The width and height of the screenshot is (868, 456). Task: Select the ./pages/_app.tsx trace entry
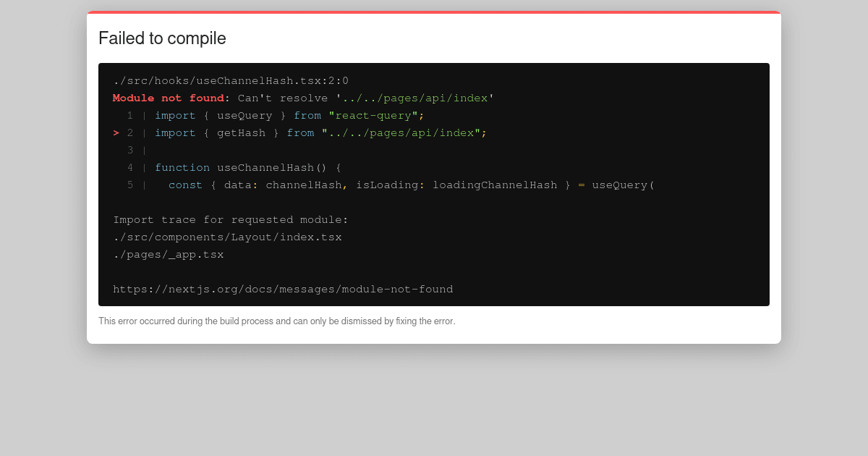pyautogui.click(x=169, y=254)
